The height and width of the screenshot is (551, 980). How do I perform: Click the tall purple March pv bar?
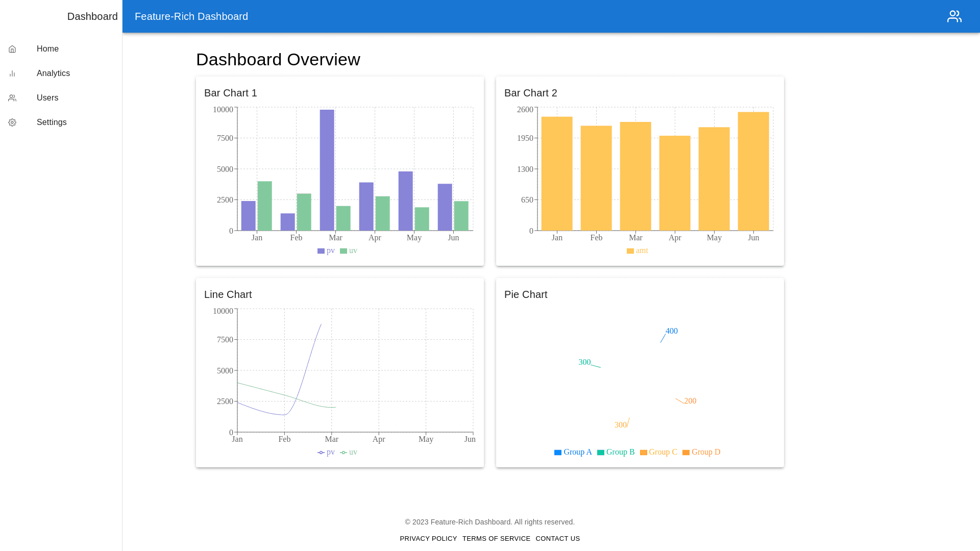327,170
